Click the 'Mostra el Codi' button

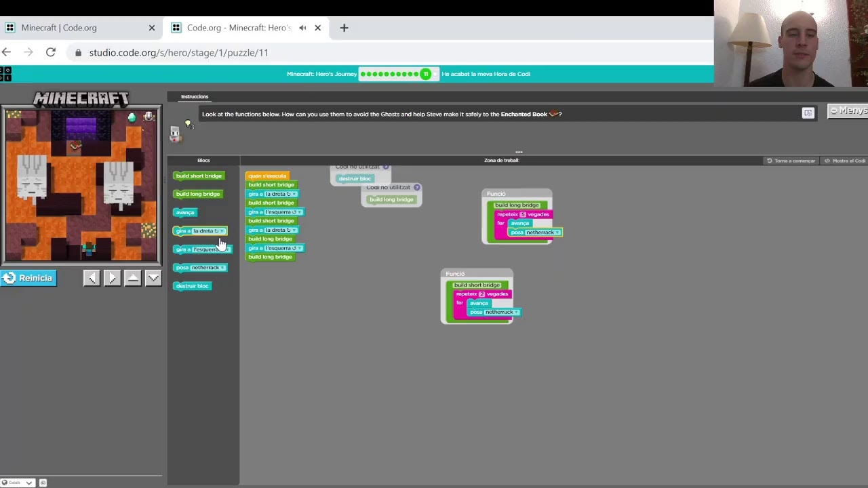(845, 161)
